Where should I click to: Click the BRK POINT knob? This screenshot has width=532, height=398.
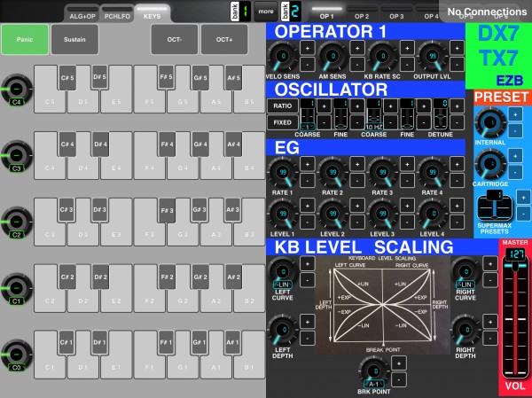373,372
